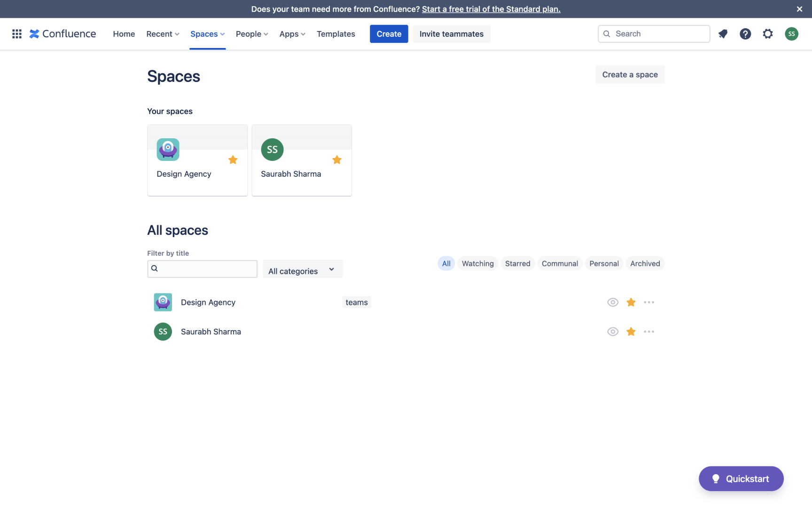812x508 pixels.
Task: Unstar Design Agency in the list
Action: click(x=631, y=302)
